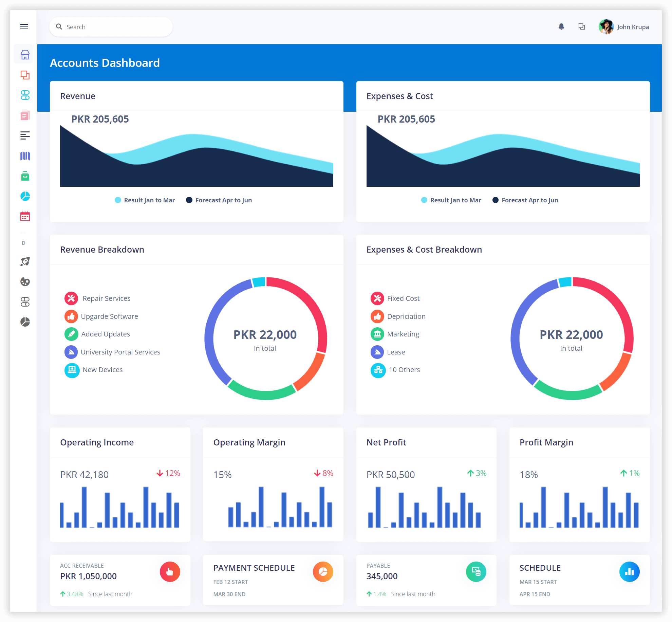Image resolution: width=672 pixels, height=622 pixels.
Task: Open the notifications bell
Action: [x=561, y=26]
